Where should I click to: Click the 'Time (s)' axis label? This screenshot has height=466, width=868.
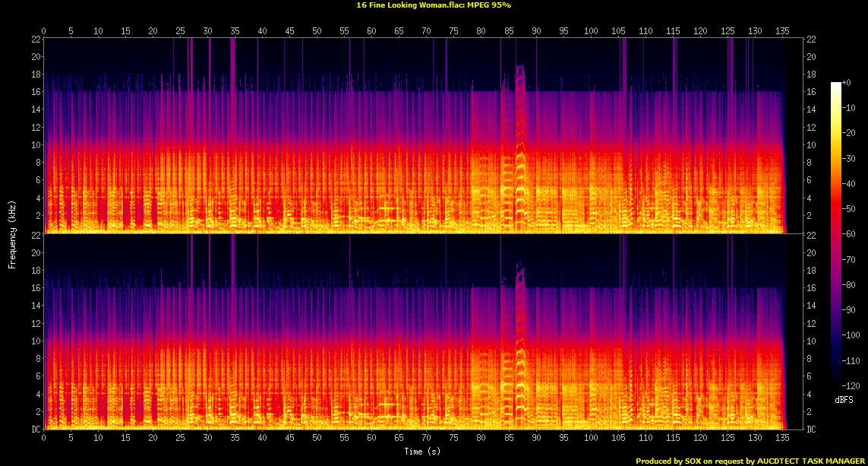[423, 452]
